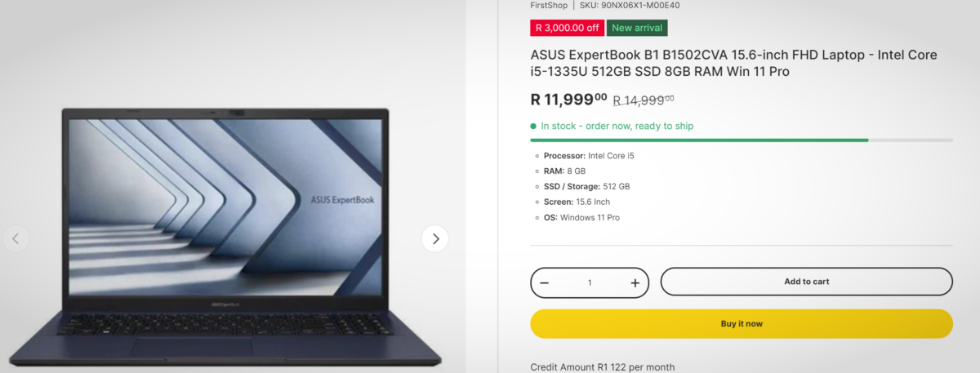Show the next product image

coord(435,238)
